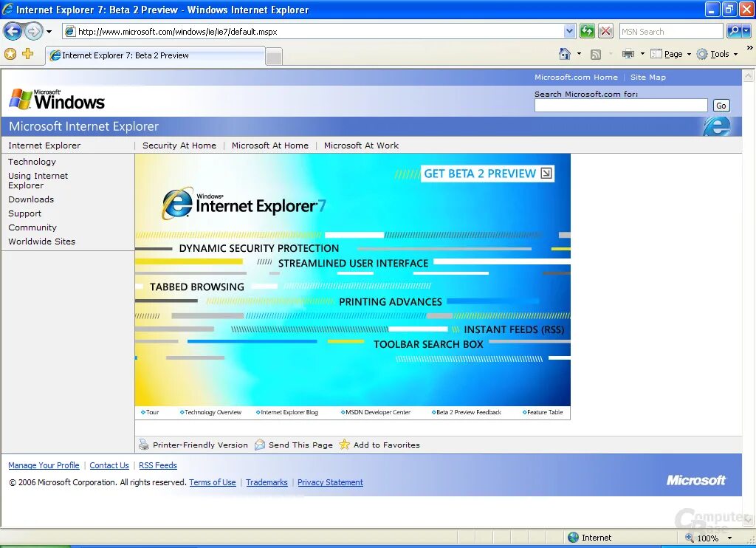The width and height of the screenshot is (756, 548).
Task: Click the MSDN Developer Center link
Action: click(x=376, y=412)
